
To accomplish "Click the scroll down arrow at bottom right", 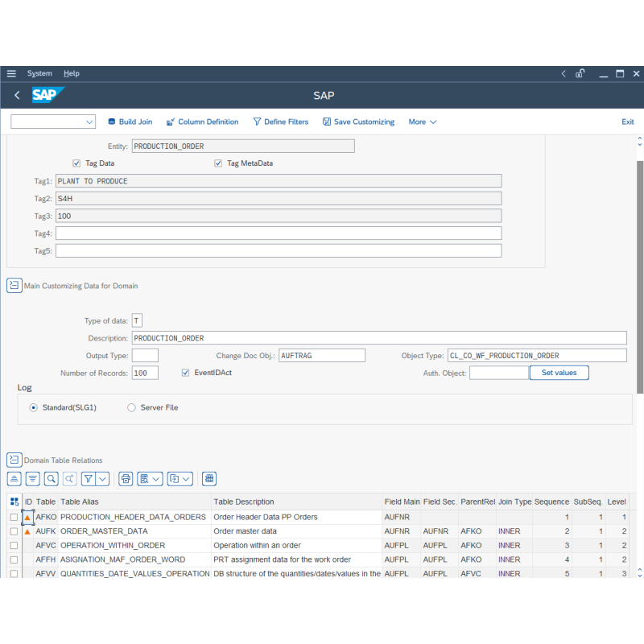I will pos(639,575).
